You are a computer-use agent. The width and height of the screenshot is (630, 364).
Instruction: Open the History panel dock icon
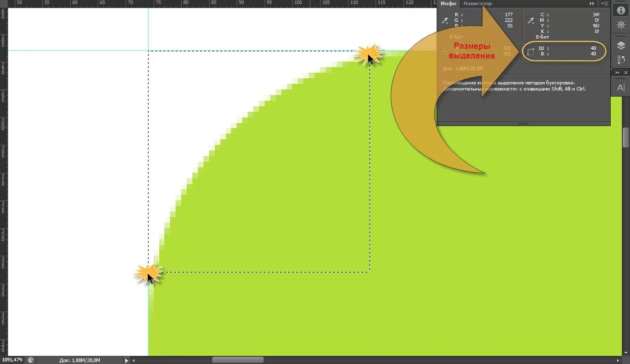(621, 59)
